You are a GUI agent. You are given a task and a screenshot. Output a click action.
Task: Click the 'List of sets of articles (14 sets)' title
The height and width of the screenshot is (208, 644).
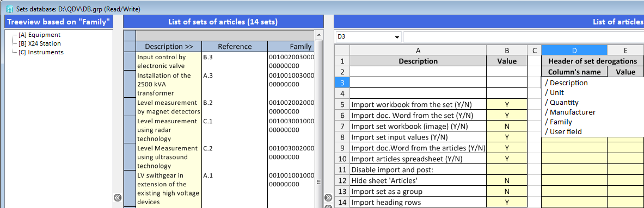pyautogui.click(x=223, y=22)
